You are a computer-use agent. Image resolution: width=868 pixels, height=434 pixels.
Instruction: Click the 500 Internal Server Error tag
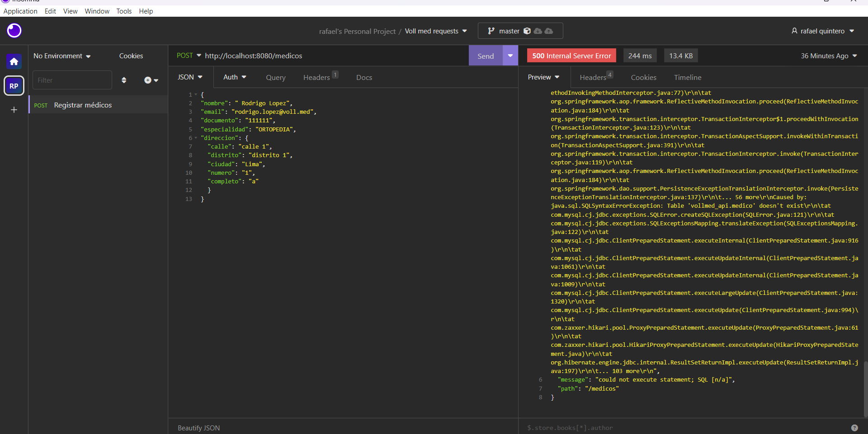[x=571, y=56]
